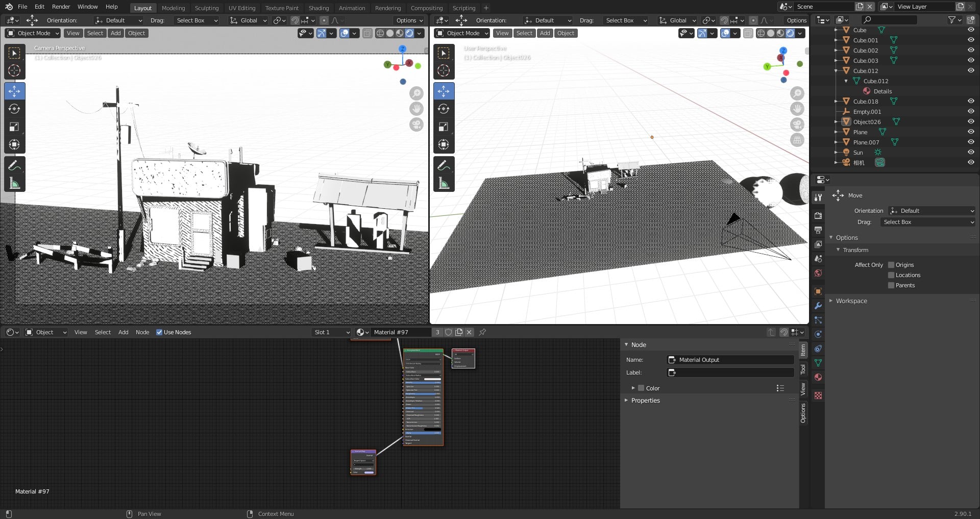Screen dimensions: 980x519
Task: Toggle camera view icon in right viewport
Action: tap(797, 125)
